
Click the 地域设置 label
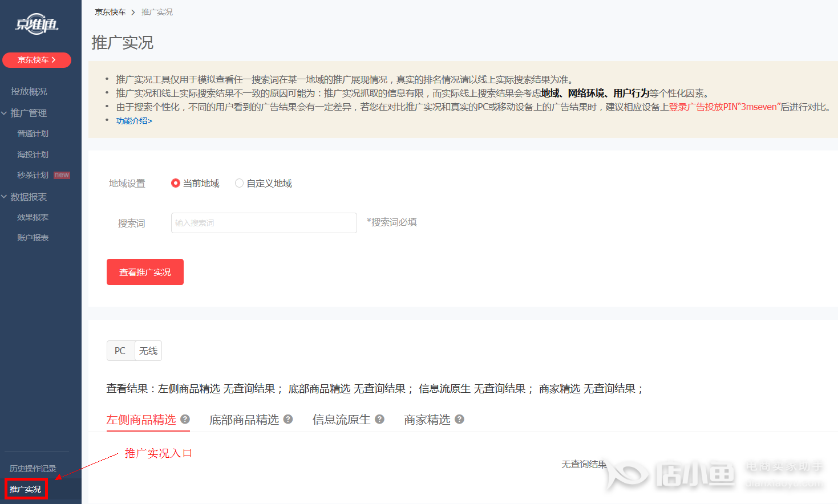127,183
